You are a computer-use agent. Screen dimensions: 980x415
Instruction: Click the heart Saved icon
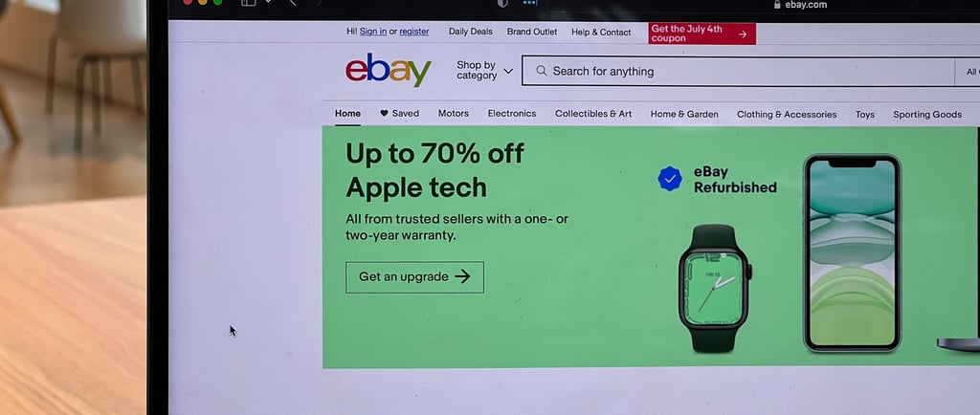(x=384, y=113)
